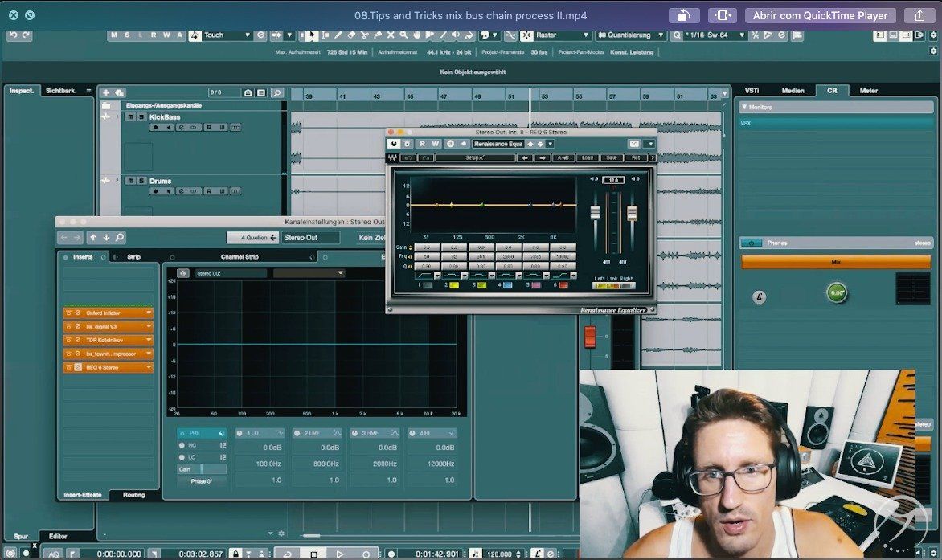This screenshot has width=942, height=560.
Task: Adjust the Gain slider in PRE section
Action: pos(202,469)
